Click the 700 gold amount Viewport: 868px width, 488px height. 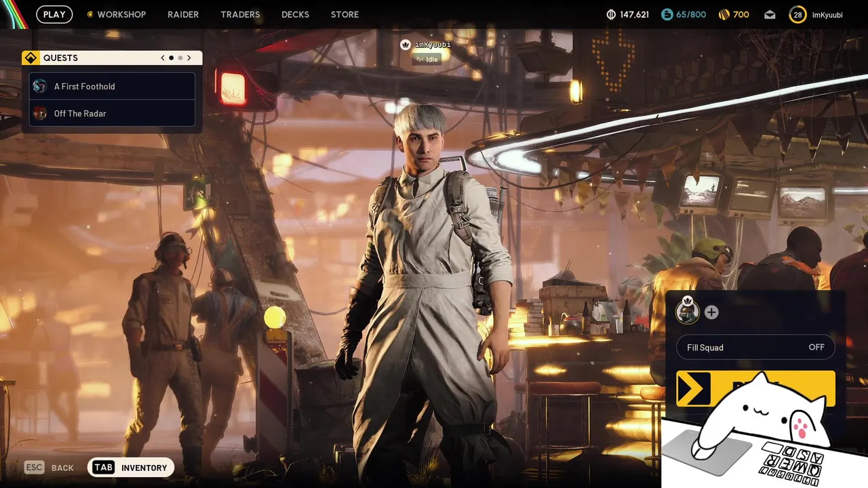[741, 14]
